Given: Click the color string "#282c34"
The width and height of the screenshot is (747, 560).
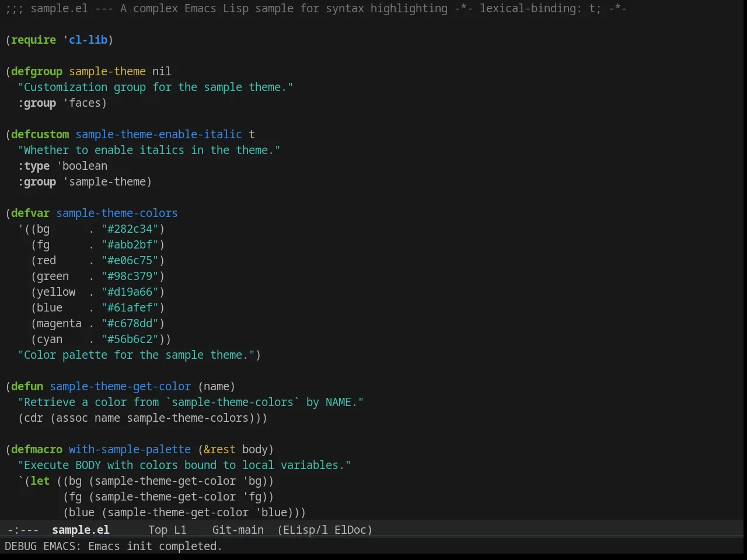Looking at the screenshot, I should point(130,229).
